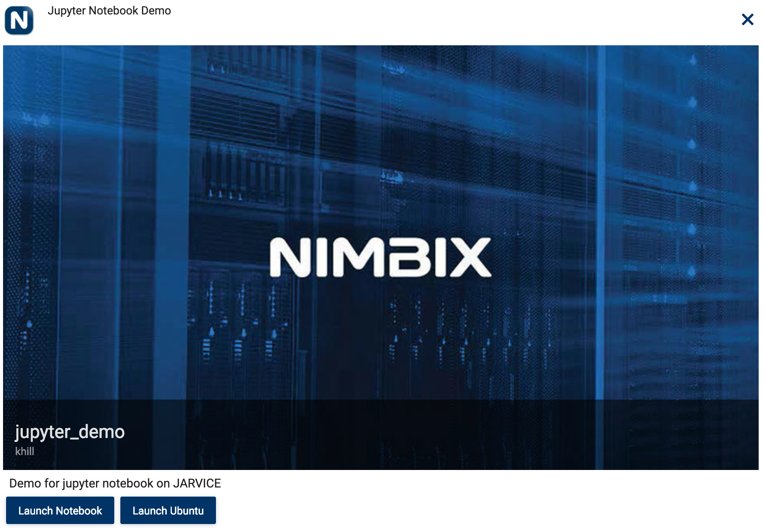Screen dimensions: 764x532
Task: Launch the Notebook workflow
Action: coord(60,510)
